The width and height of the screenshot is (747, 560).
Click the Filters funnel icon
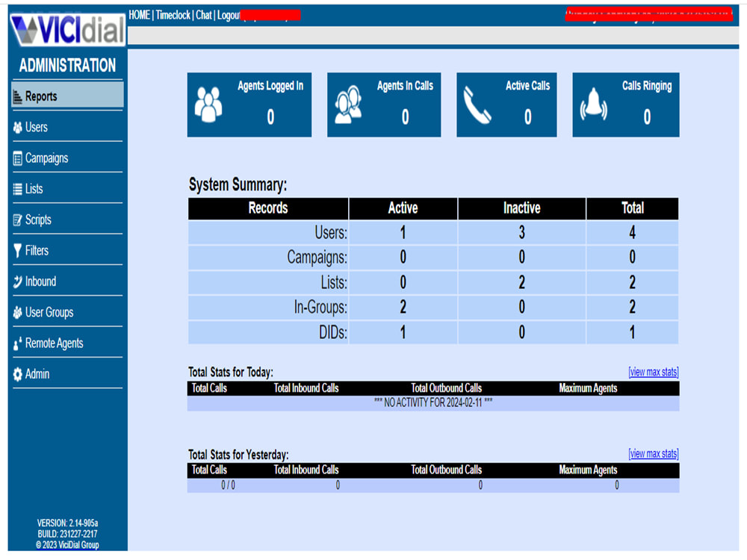[x=16, y=250]
